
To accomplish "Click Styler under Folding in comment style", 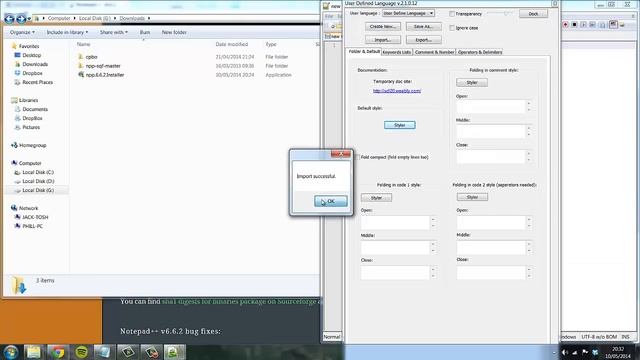I will (x=472, y=82).
